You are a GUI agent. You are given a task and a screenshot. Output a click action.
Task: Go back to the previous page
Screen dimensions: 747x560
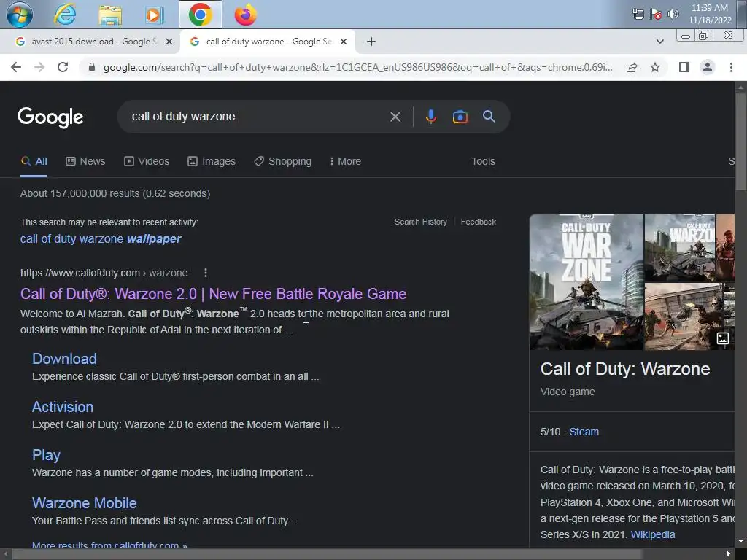[x=16, y=67]
